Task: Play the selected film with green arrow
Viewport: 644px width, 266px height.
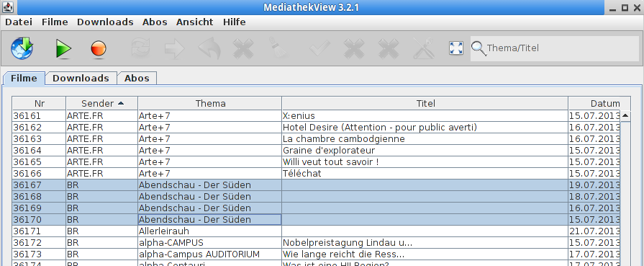Action: 63,48
